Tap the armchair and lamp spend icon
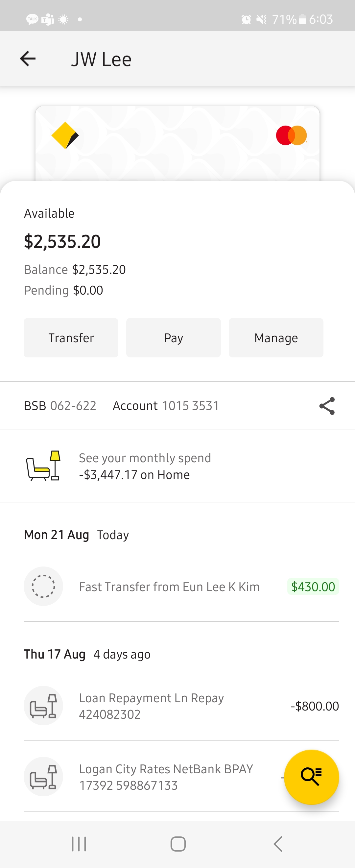355x868 pixels. click(x=43, y=466)
